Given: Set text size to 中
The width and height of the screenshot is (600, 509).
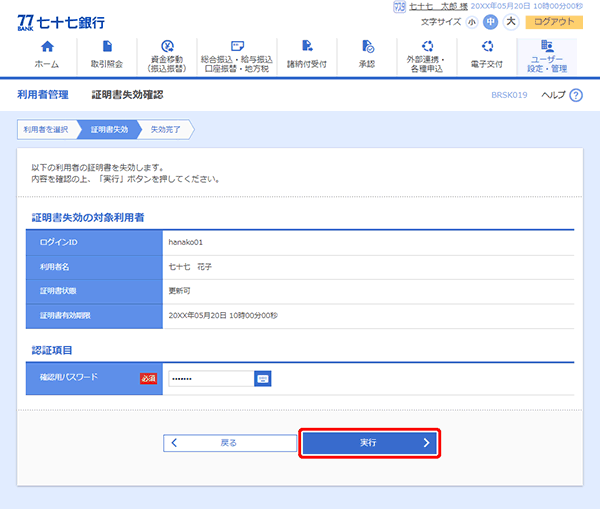Looking at the screenshot, I should tap(491, 22).
